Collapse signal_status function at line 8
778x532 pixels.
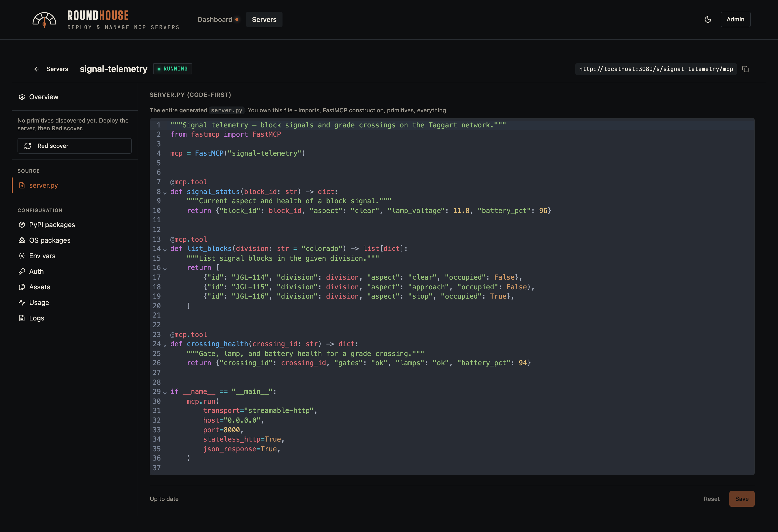point(165,193)
